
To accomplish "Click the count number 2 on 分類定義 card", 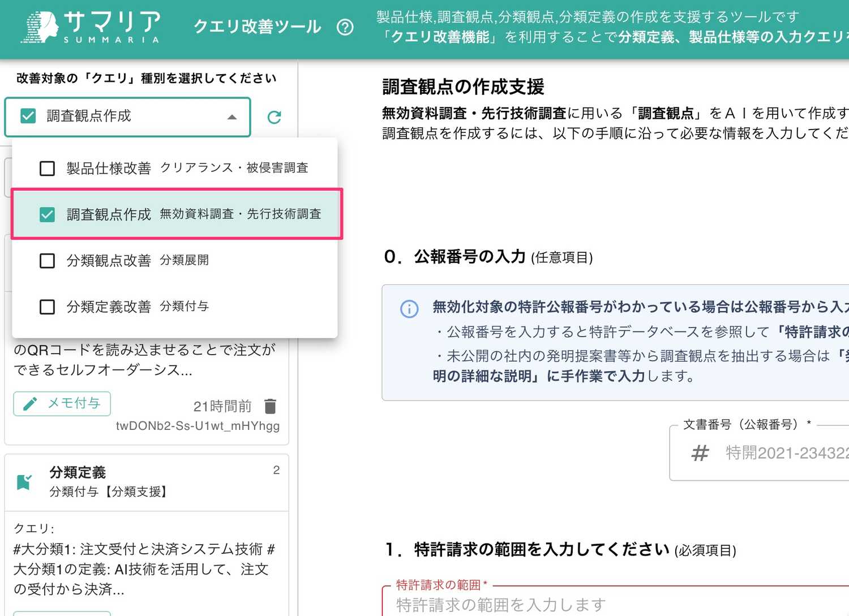I will point(276,470).
